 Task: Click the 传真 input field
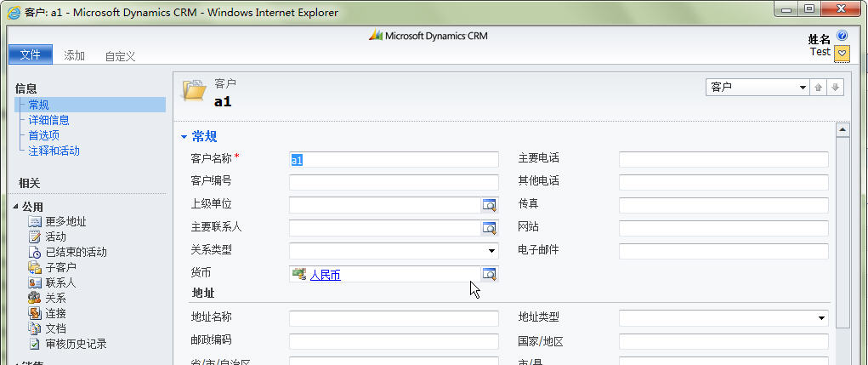click(723, 205)
